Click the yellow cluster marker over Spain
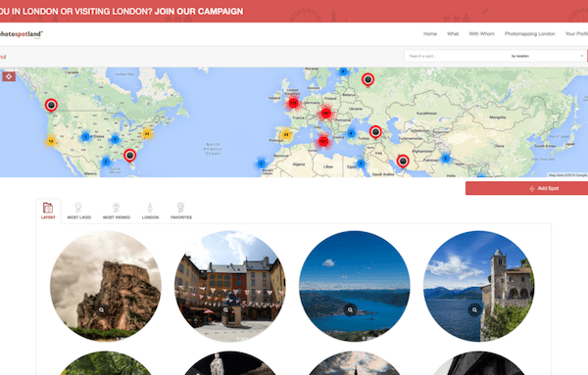Screen dimensions: 588x375 (x=286, y=134)
